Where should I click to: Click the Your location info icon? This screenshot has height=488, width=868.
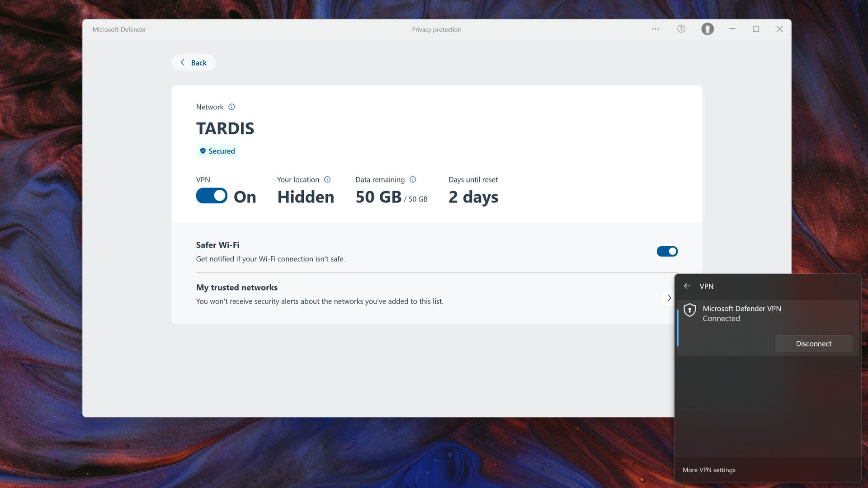(x=327, y=179)
